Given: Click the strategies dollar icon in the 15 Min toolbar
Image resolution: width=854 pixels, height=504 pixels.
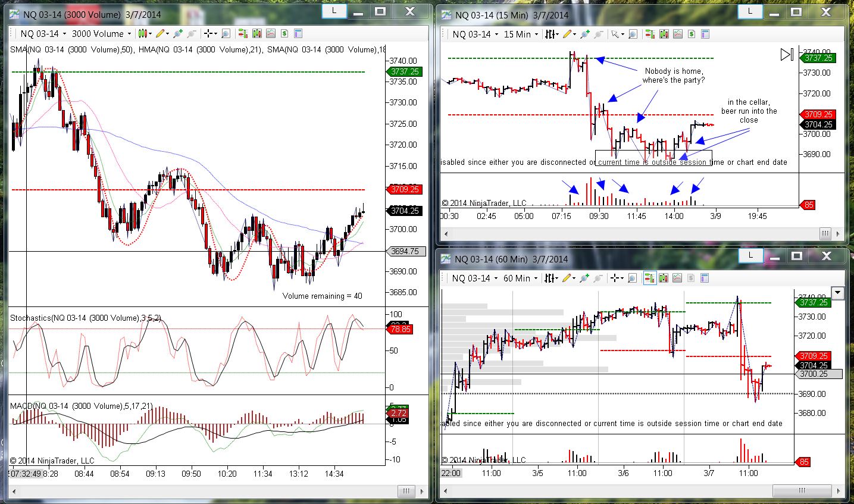Looking at the screenshot, I should pos(692,35).
